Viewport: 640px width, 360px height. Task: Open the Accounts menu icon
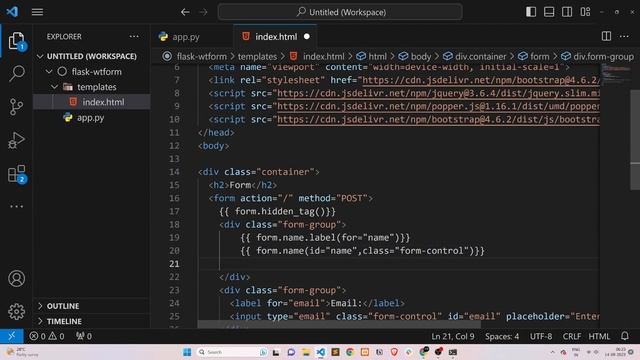16,278
